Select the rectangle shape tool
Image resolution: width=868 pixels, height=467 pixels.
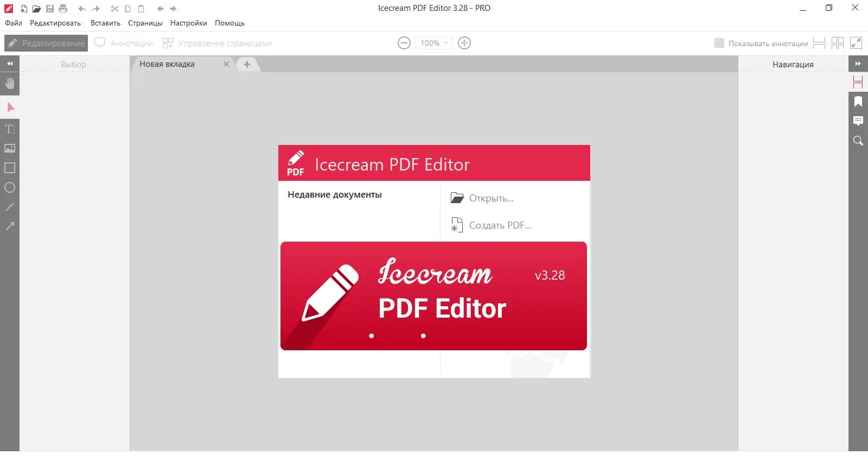pos(10,168)
